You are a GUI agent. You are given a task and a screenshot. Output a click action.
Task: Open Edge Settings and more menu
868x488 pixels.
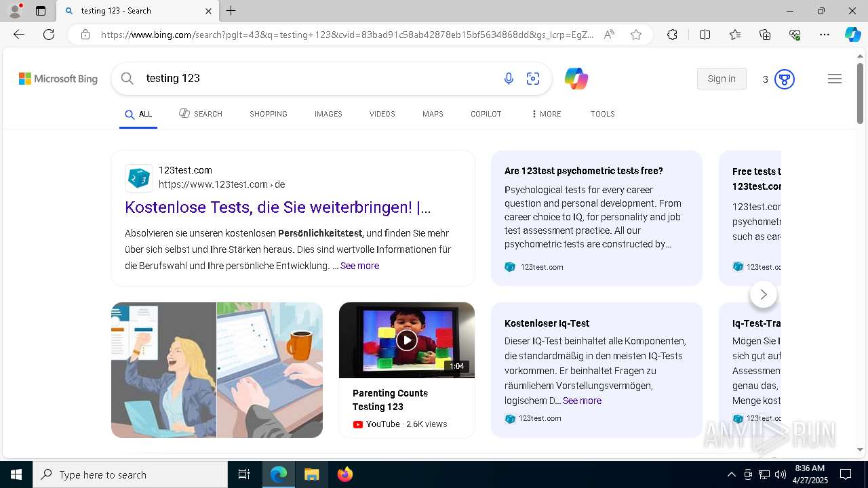pyautogui.click(x=825, y=35)
